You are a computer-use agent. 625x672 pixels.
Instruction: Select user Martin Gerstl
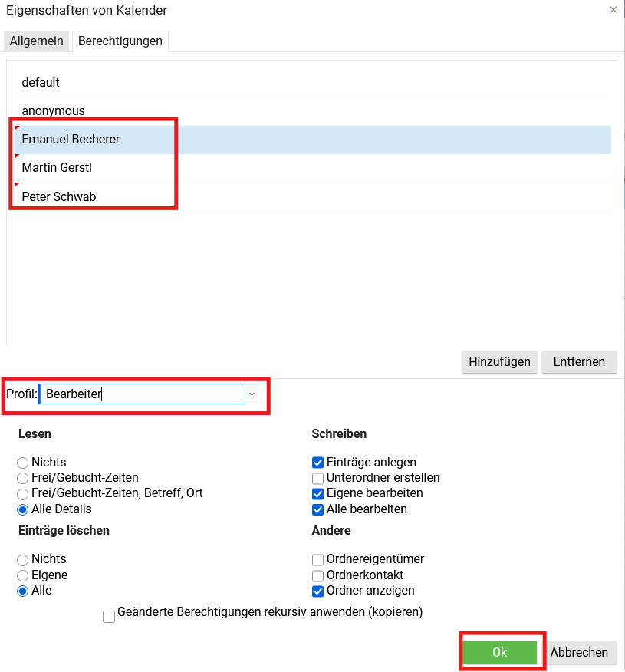[x=57, y=168]
